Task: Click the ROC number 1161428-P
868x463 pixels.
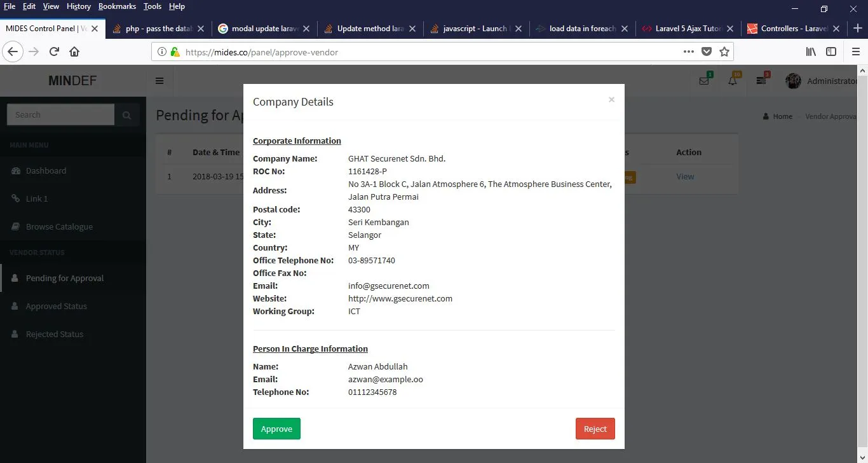Action: click(x=367, y=172)
